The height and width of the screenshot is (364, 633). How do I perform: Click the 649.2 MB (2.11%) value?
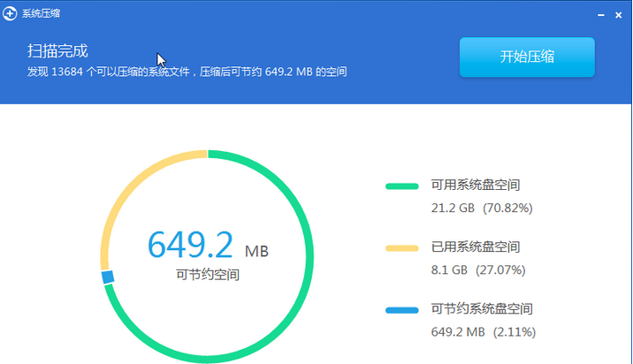tap(484, 331)
